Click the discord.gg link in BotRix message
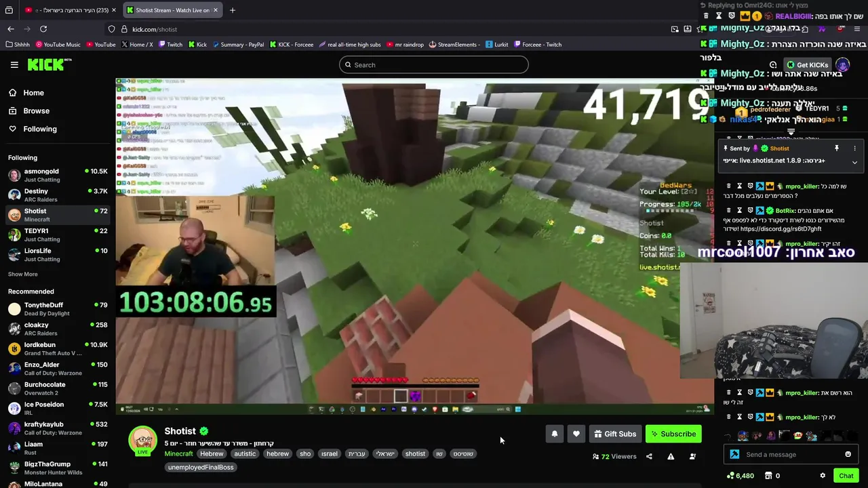The height and width of the screenshot is (488, 868). pos(780,229)
